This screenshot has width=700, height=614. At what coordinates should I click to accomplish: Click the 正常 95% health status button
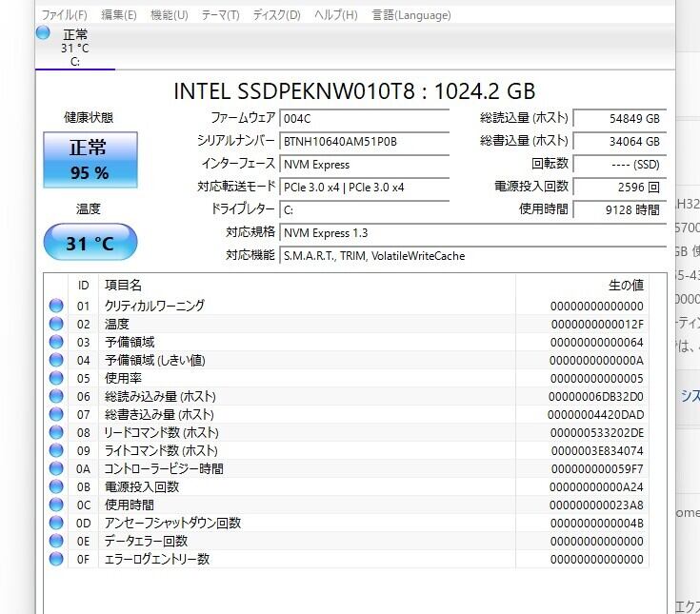(90, 159)
